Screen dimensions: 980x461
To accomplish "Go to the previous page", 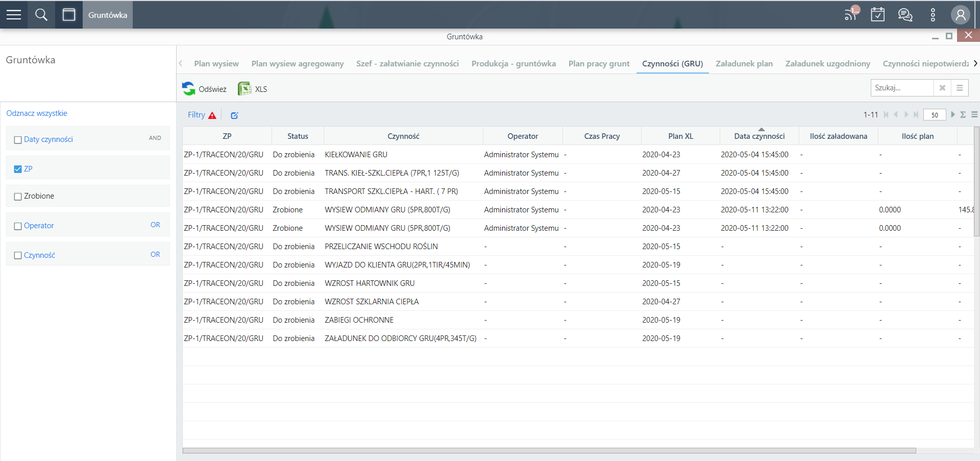I will coord(896,115).
